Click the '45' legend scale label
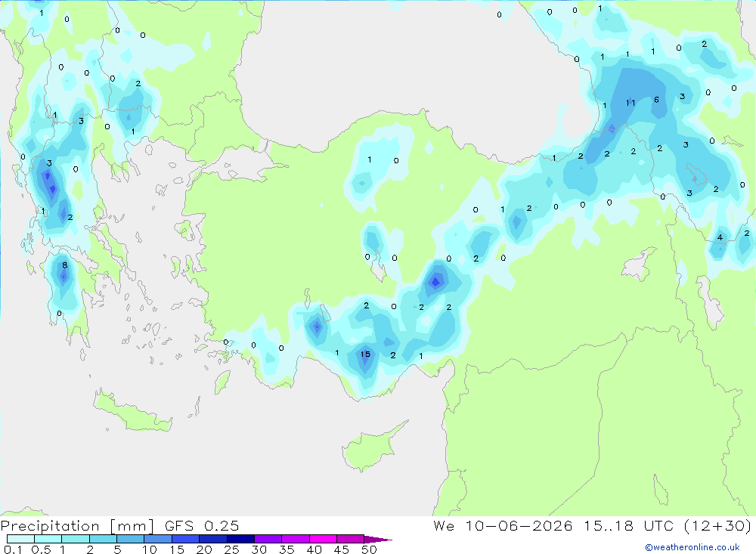This screenshot has height=554, width=756. (342, 549)
